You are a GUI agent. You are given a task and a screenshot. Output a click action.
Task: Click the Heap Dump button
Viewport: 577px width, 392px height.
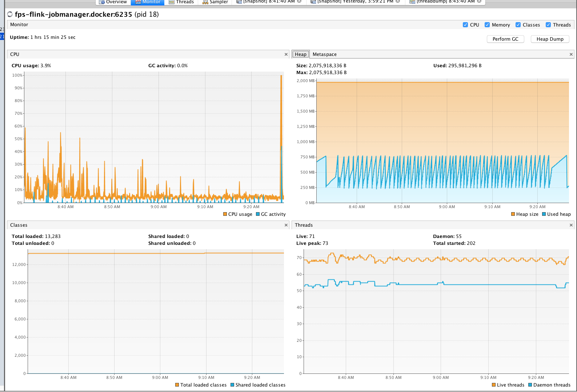550,39
